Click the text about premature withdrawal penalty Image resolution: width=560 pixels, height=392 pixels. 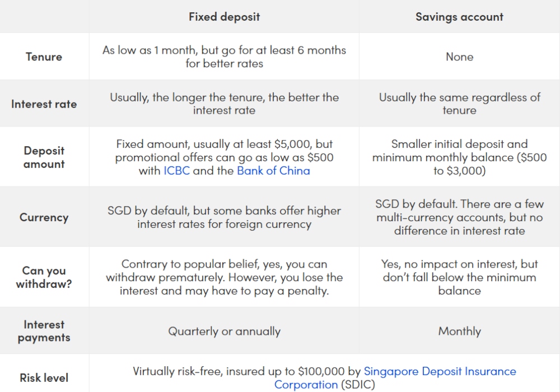point(224,277)
